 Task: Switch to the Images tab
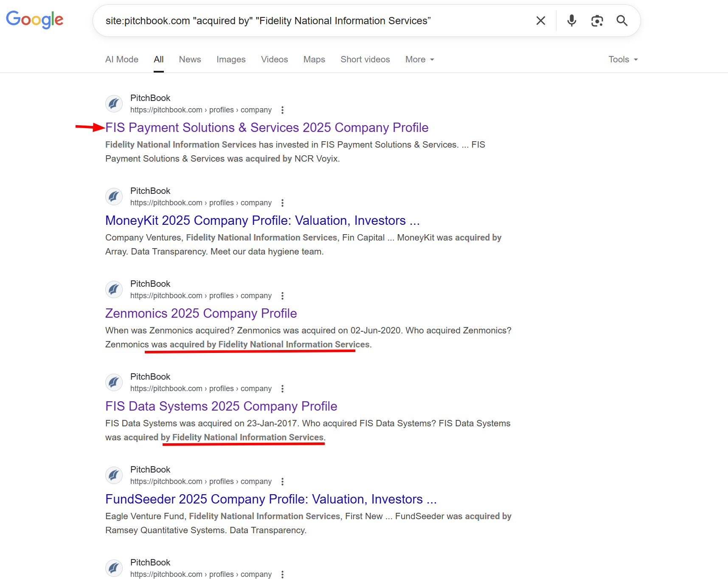pyautogui.click(x=231, y=60)
